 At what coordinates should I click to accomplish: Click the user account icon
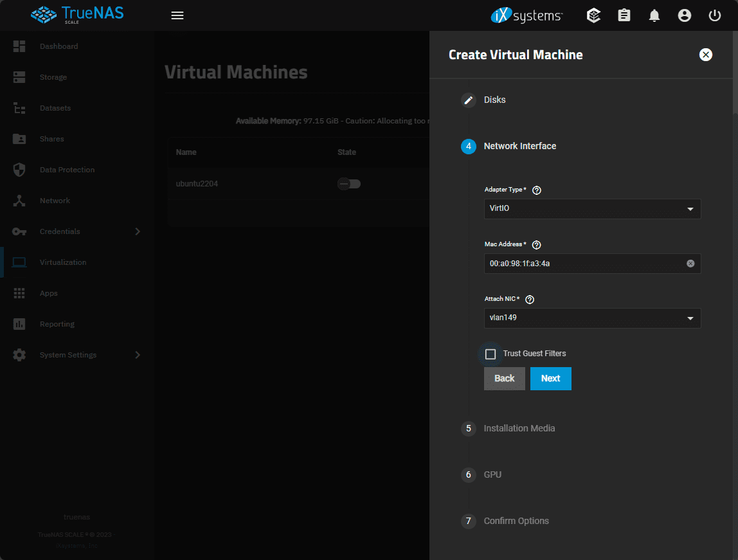point(685,15)
